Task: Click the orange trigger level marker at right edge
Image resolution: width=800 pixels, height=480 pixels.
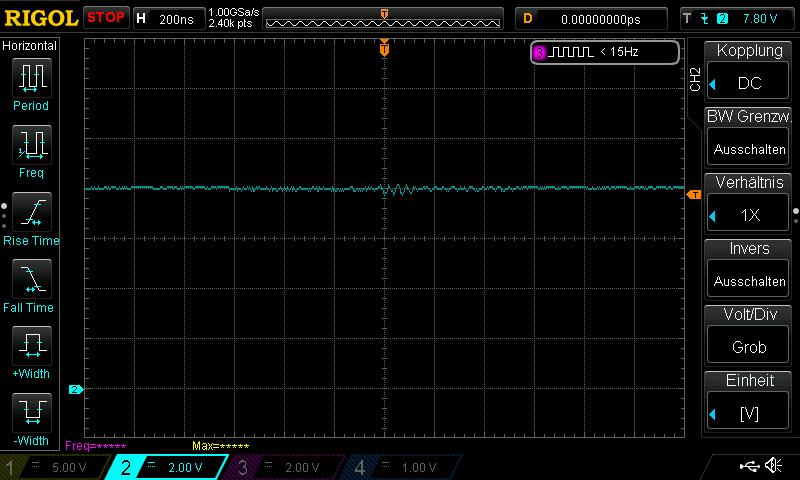Action: tap(694, 195)
